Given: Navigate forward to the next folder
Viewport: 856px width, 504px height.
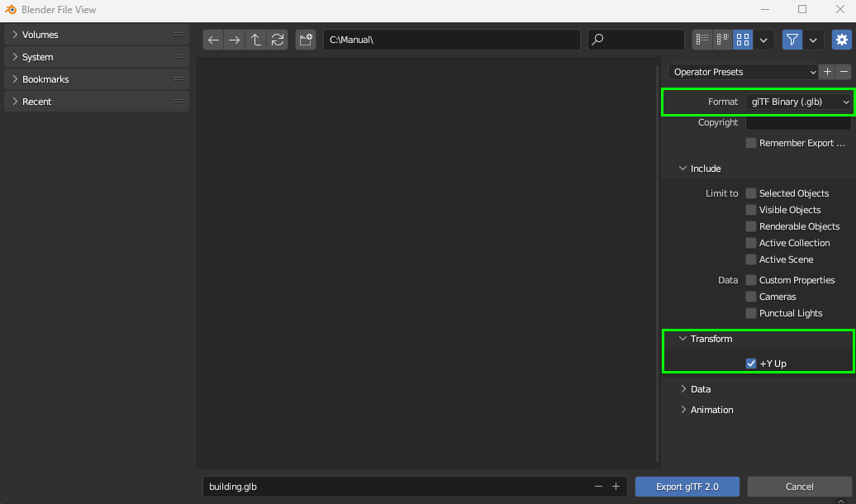Looking at the screenshot, I should (235, 39).
